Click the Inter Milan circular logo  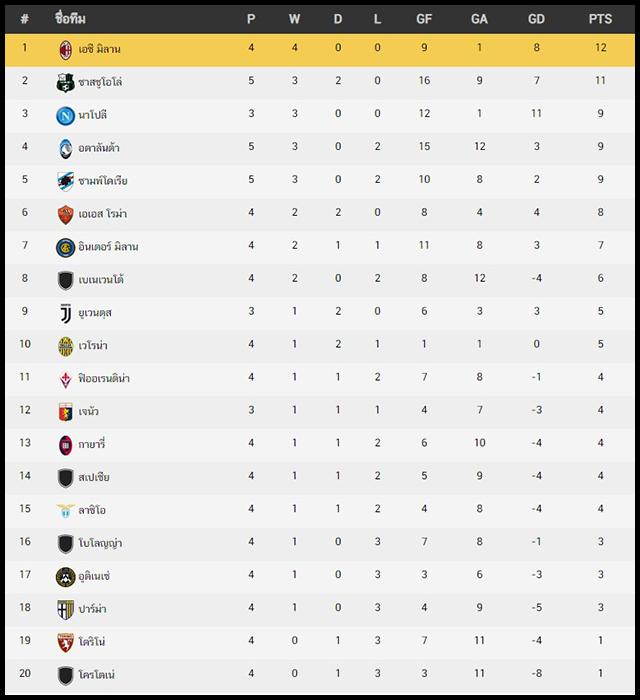pos(65,248)
